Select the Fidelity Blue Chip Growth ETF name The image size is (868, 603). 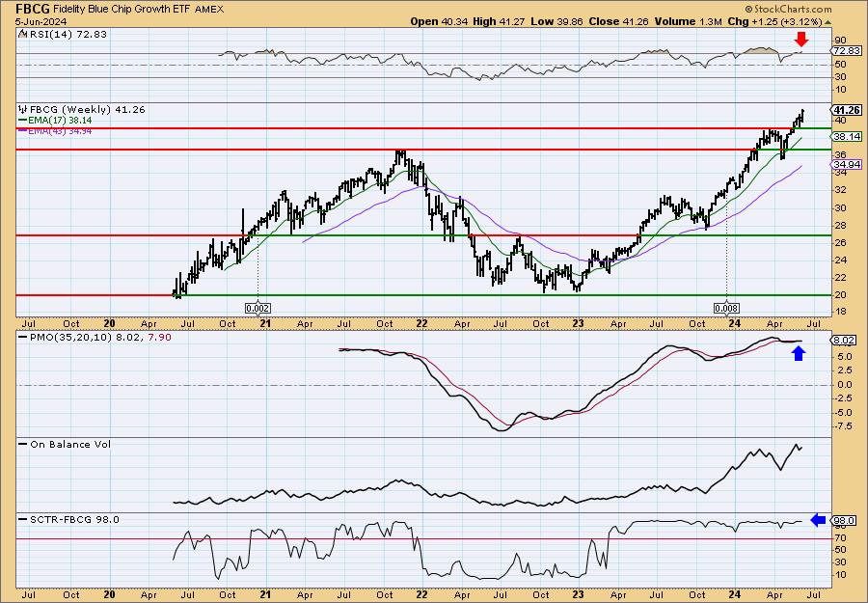(122, 10)
